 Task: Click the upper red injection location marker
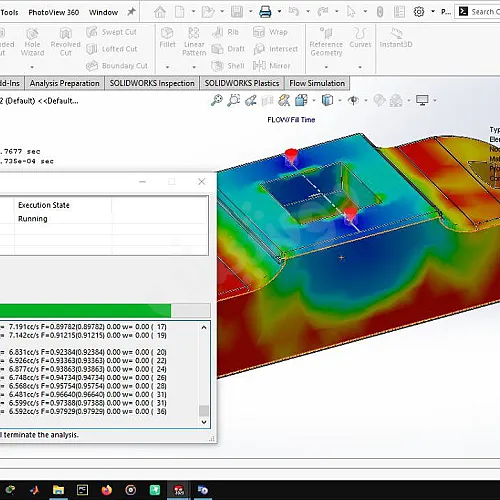[291, 156]
